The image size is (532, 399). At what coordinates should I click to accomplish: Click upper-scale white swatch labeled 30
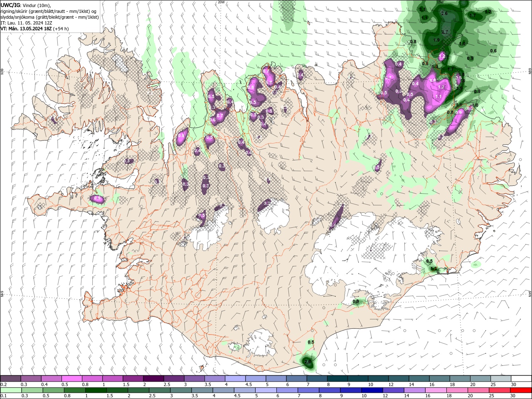point(521,379)
